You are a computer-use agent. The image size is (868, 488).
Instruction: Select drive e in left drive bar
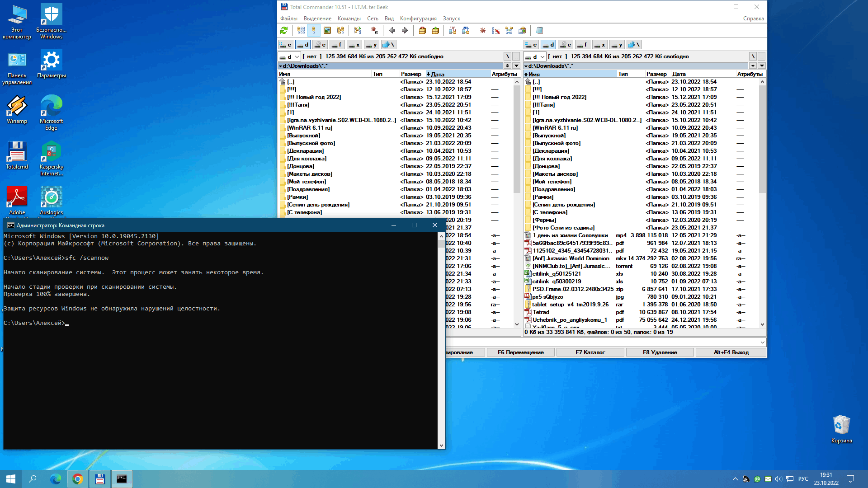(320, 45)
